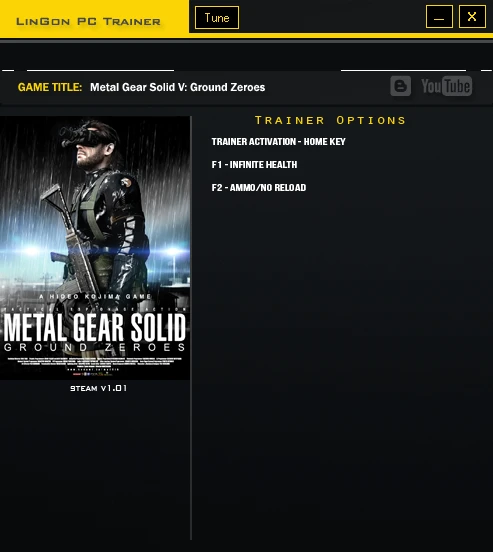Image resolution: width=493 pixels, height=552 pixels.
Task: Select the F2 - Ammo/No Reload option
Action: pyautogui.click(x=259, y=188)
